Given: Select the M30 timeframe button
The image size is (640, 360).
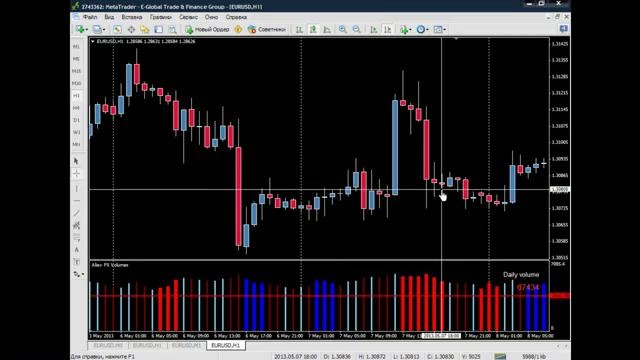Looking at the screenshot, I should point(76,83).
